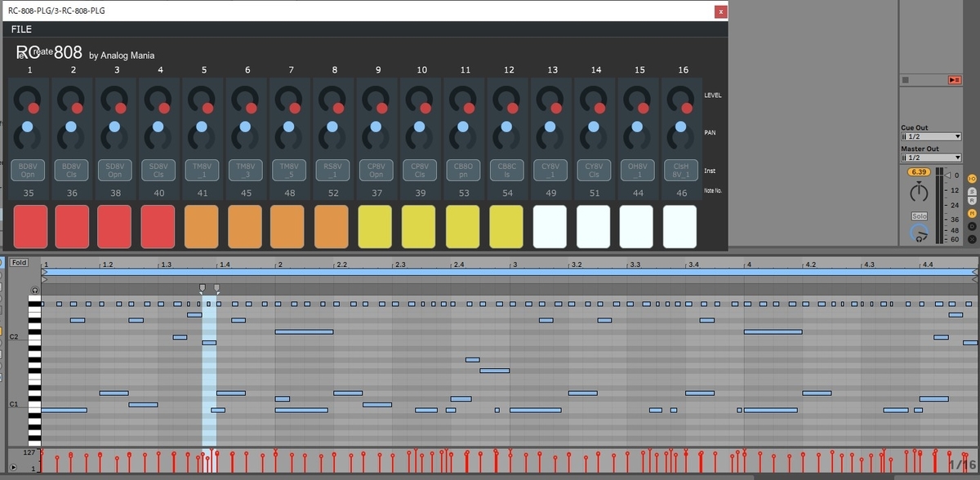Trigger the yellow pad for channel 9

pyautogui.click(x=376, y=227)
